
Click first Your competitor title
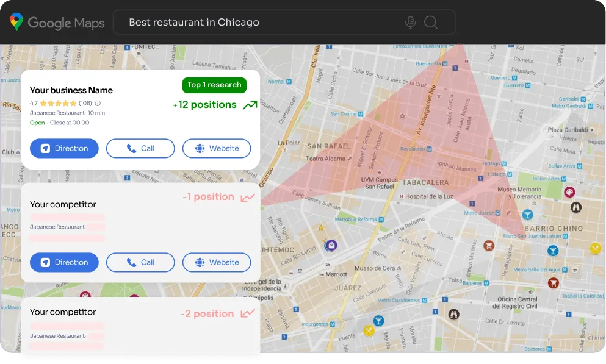[63, 204]
